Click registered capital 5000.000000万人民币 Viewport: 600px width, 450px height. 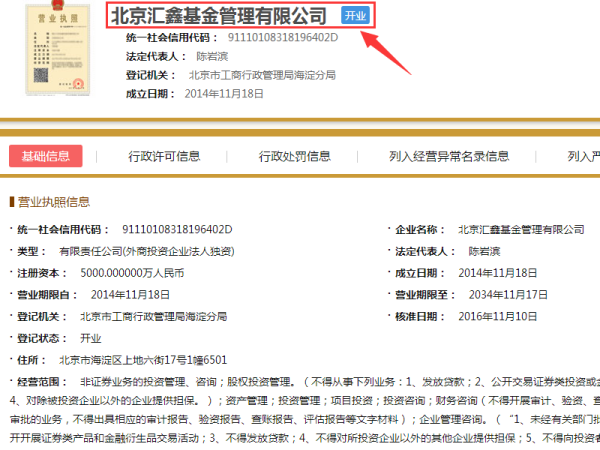pos(132,273)
